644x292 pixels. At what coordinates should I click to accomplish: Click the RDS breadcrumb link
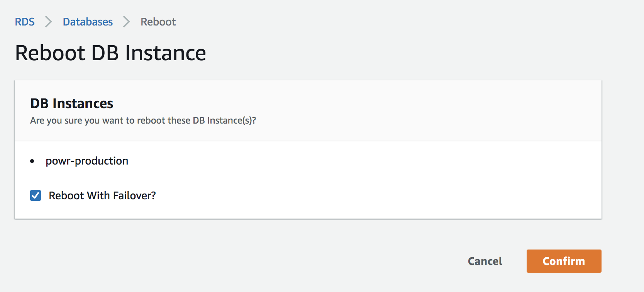click(25, 22)
